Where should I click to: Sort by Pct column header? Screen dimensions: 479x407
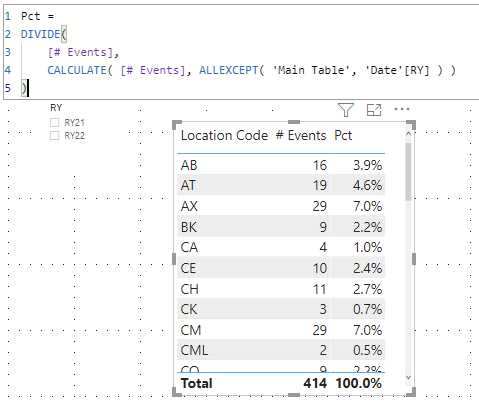[343, 136]
